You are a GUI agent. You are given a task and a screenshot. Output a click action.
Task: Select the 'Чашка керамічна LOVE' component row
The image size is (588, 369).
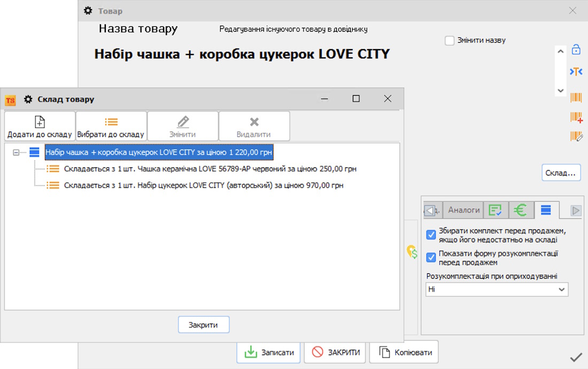point(210,169)
